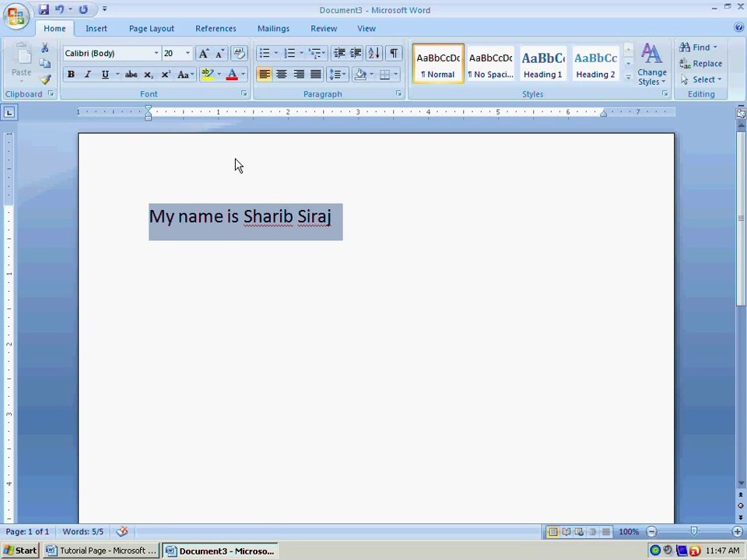Set alignment to Align Left

(265, 75)
